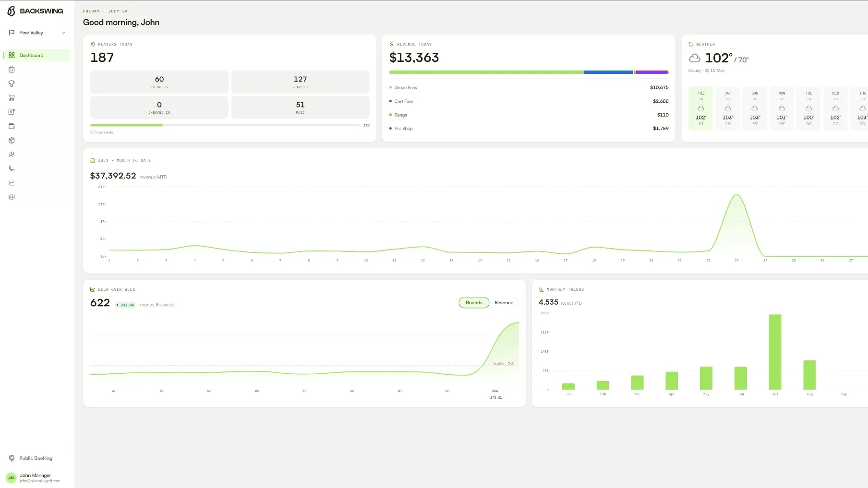Open the people members icon in sidebar
The image size is (868, 488).
point(12,155)
